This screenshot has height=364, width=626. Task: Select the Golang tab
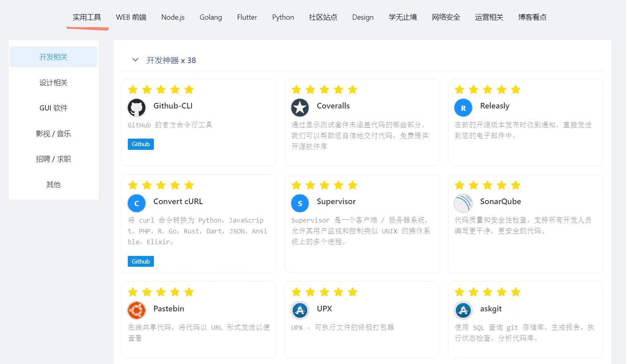click(211, 17)
